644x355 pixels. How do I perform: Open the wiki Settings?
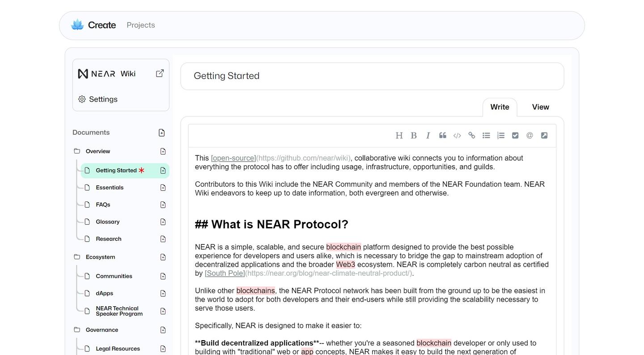pyautogui.click(x=103, y=99)
